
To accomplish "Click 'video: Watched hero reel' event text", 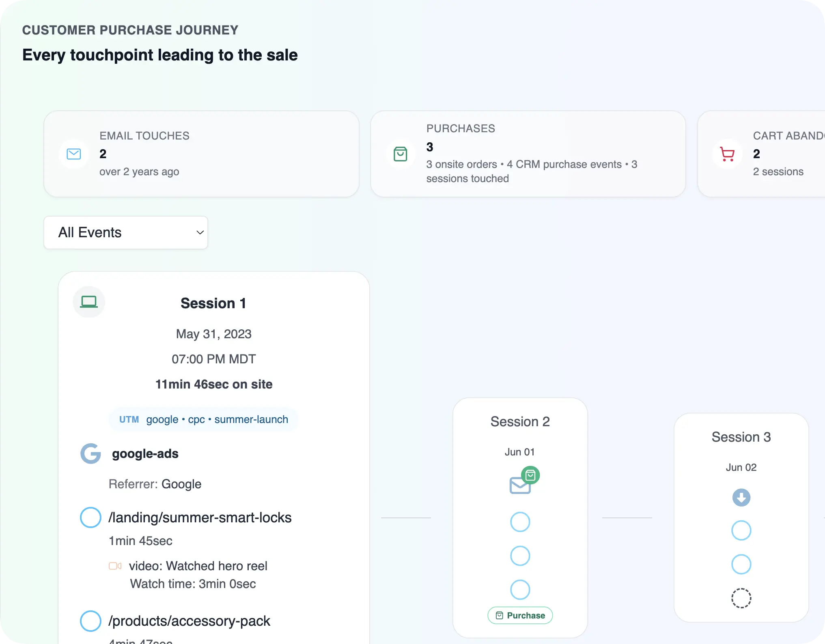I will click(198, 566).
